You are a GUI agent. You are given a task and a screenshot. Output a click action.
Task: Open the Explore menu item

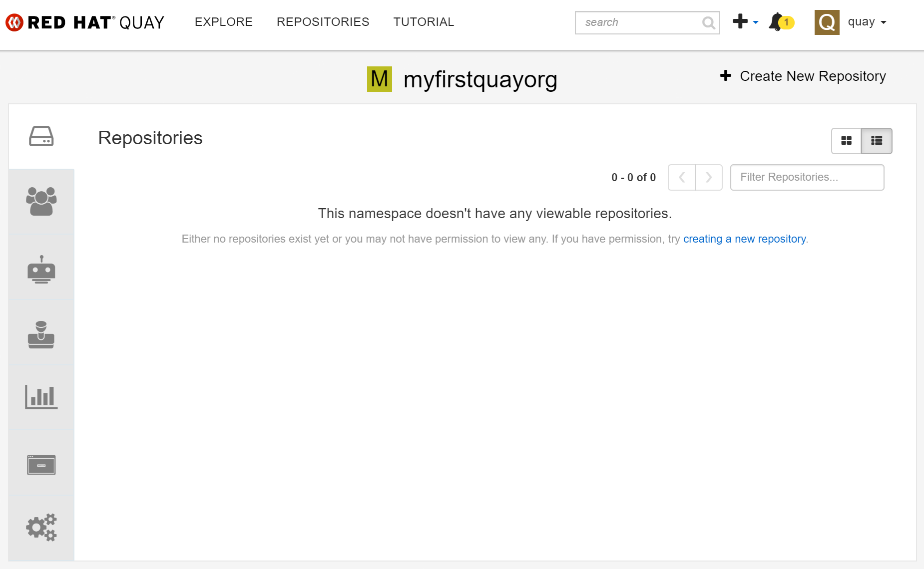click(x=224, y=22)
